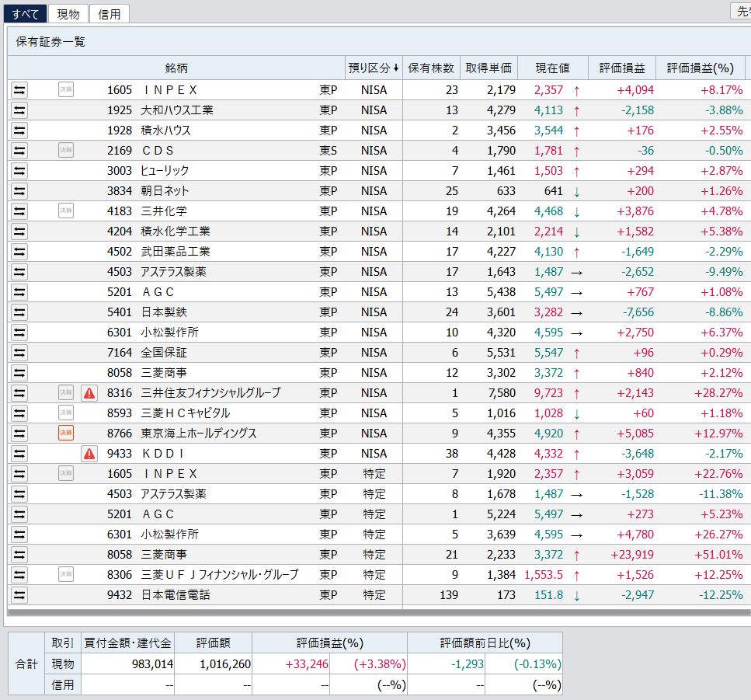The height and width of the screenshot is (700, 751).
Task: Click the 保有証券一覧 panel title
Action: [x=50, y=42]
